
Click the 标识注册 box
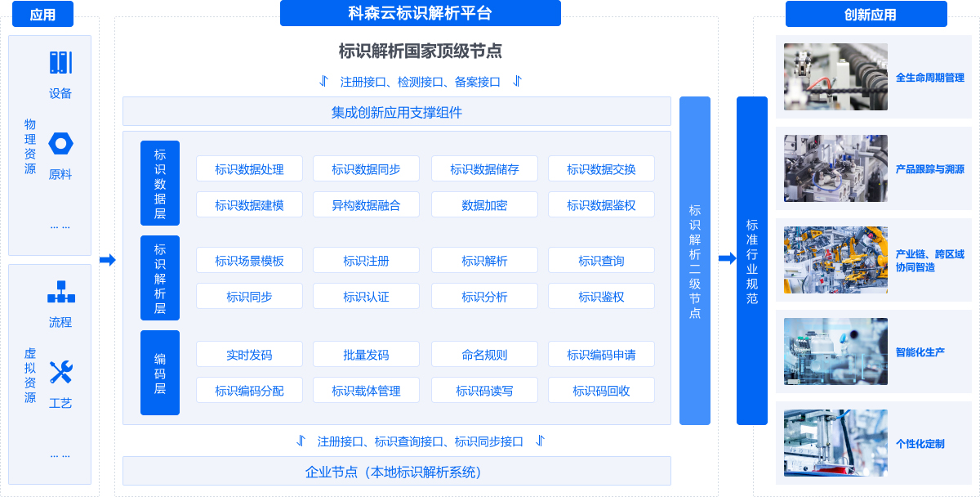pos(366,261)
